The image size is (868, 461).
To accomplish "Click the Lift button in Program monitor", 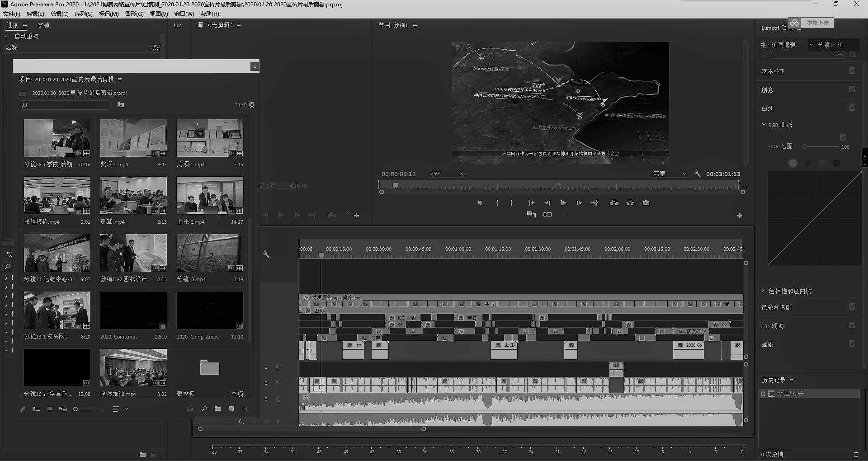I will [x=614, y=203].
